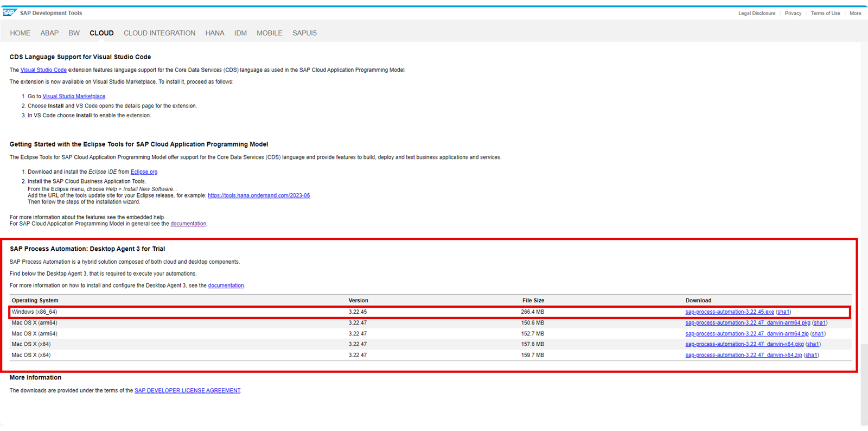Open the Desktop Agent 3 documentation link
This screenshot has height=431, width=868.
click(226, 286)
